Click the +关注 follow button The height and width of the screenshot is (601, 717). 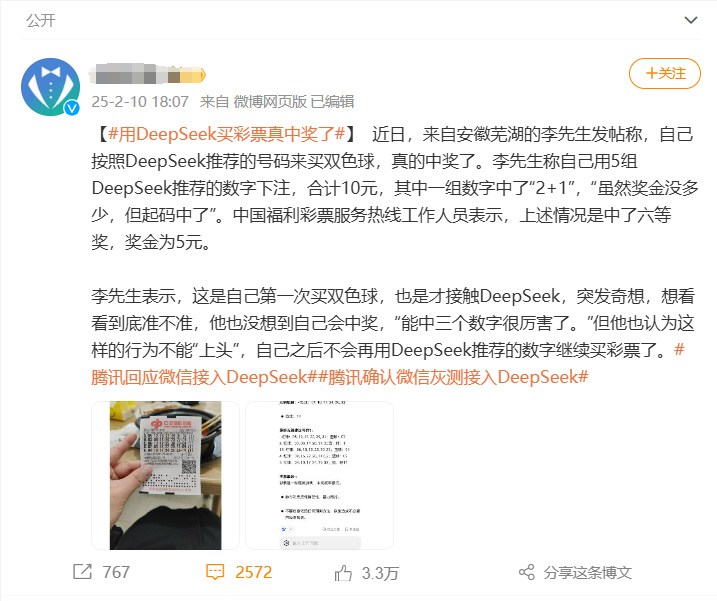coord(665,73)
